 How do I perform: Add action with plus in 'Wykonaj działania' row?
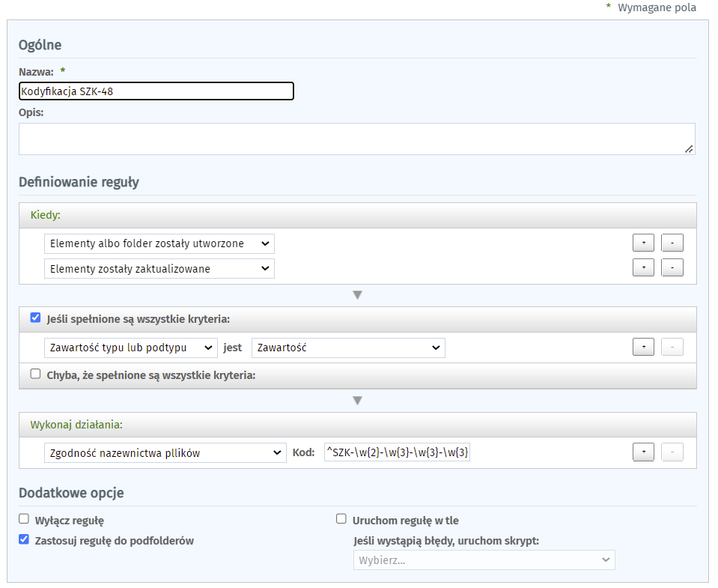644,452
